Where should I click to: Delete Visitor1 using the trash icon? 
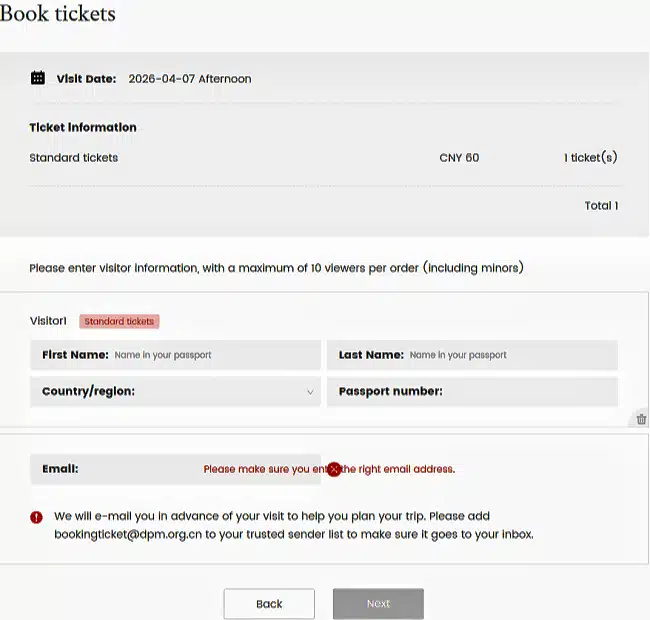pos(641,420)
